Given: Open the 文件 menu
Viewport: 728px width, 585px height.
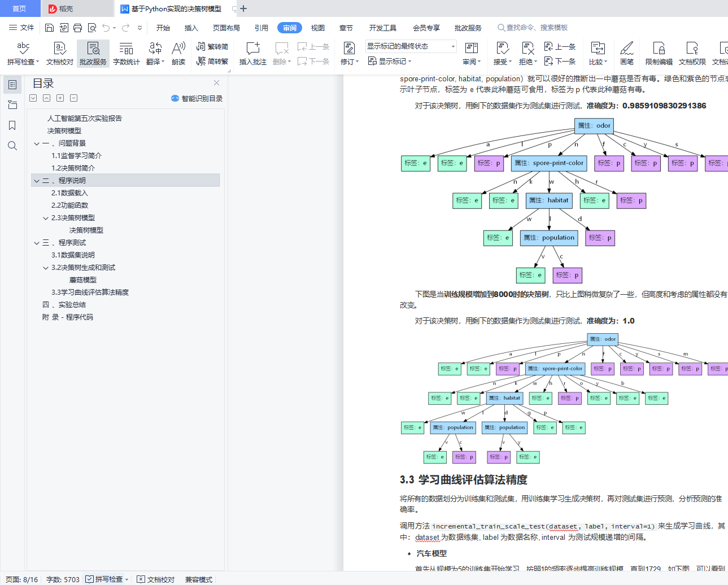Looking at the screenshot, I should point(21,28).
